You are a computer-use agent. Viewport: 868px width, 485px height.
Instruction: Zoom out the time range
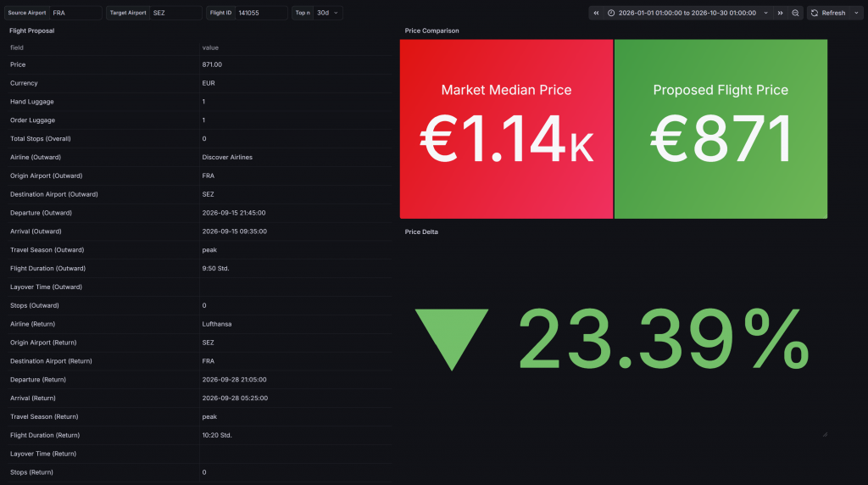tap(795, 13)
